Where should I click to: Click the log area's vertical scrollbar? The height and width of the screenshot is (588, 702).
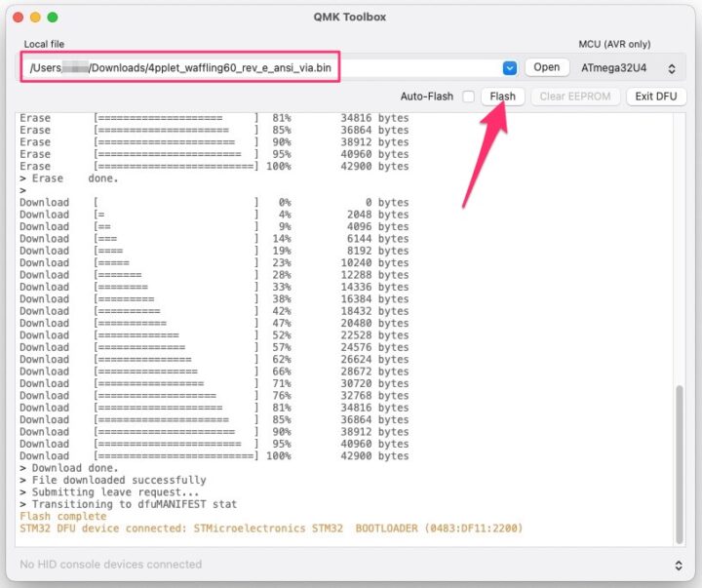point(680,458)
